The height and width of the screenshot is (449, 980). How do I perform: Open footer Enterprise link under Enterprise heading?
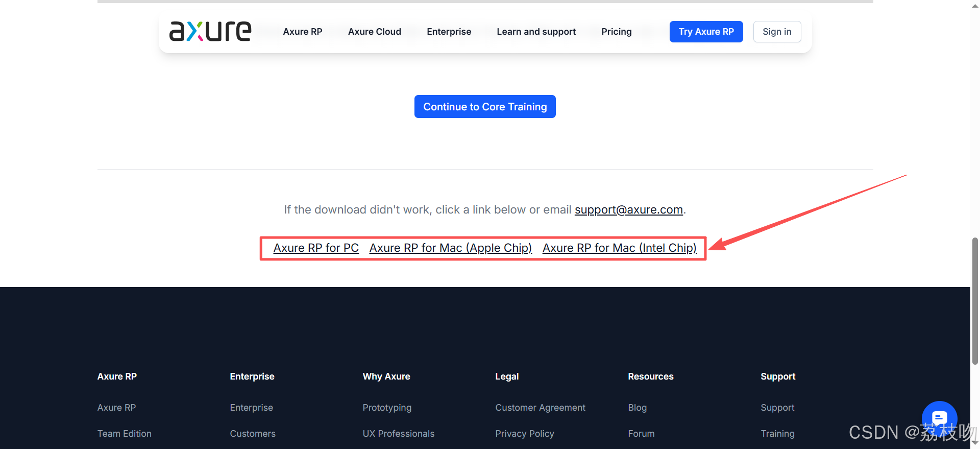point(252,408)
